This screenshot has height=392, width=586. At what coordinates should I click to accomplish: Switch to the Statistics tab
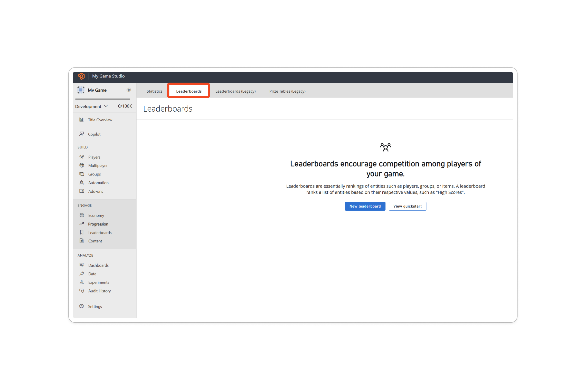(155, 91)
